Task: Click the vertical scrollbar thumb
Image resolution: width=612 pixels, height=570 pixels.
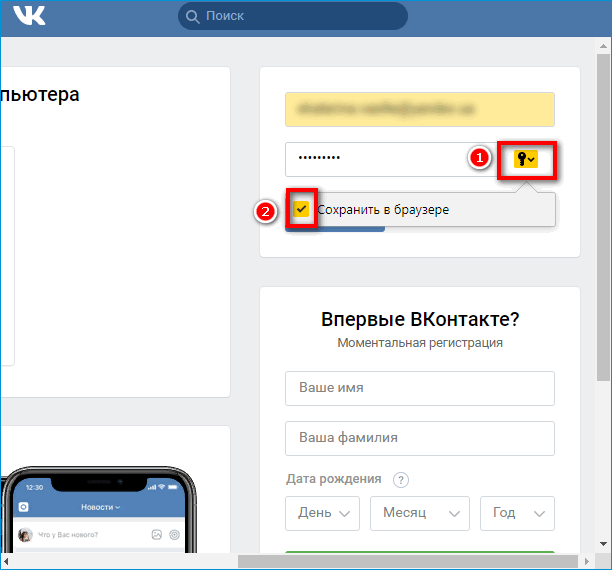Action: pos(603,217)
